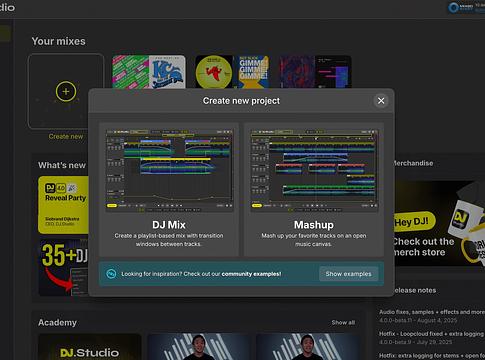Open the DJ.Studio Academy video card
The image size is (485, 360).
90,347
